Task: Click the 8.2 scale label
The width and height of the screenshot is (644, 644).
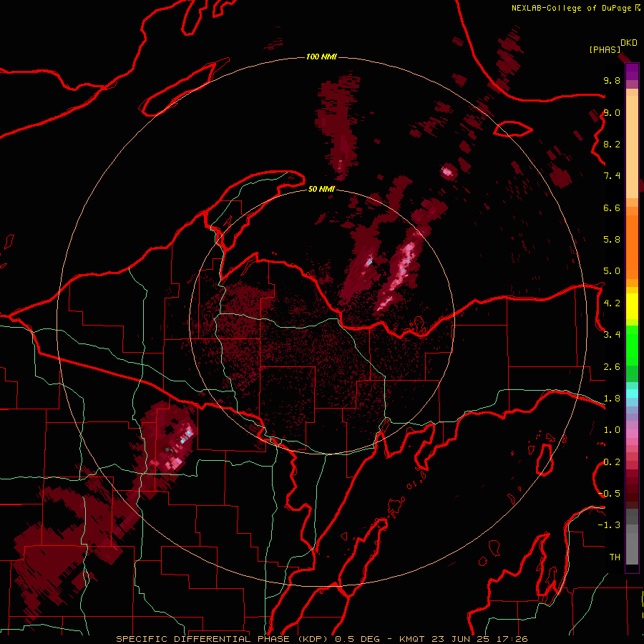Action: pyautogui.click(x=612, y=144)
